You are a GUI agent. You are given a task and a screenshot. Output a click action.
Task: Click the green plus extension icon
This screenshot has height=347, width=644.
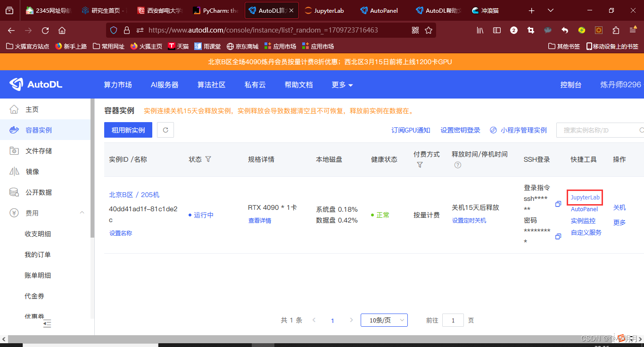tap(582, 30)
